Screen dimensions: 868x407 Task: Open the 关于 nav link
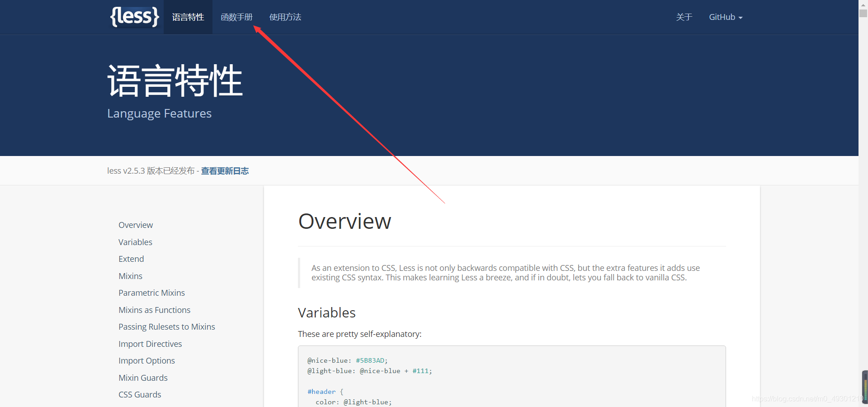684,17
